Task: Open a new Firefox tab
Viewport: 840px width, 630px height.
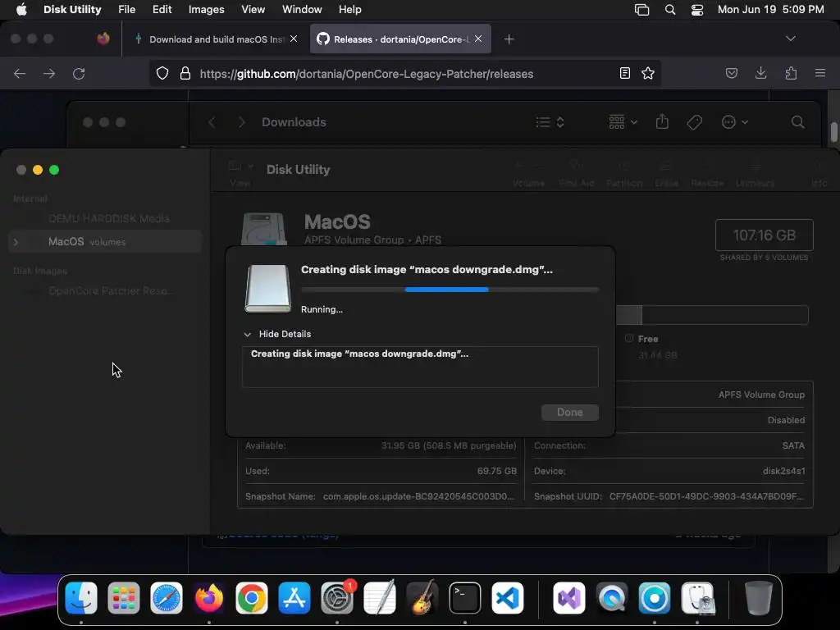Action: click(509, 39)
